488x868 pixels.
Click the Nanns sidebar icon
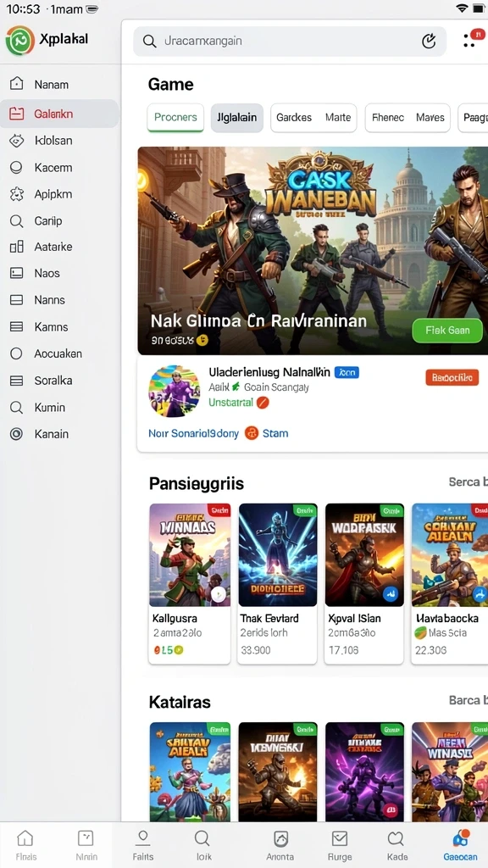click(17, 300)
